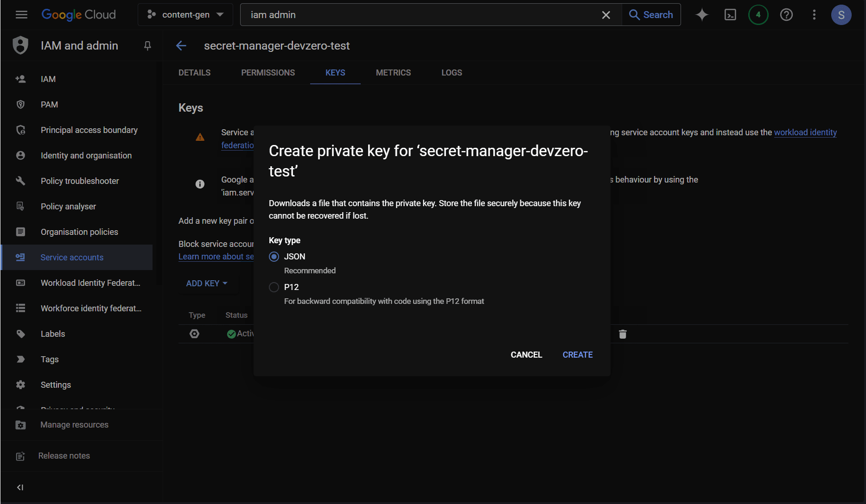The height and width of the screenshot is (504, 866).
Task: Click the Labels tag icon
Action: tap(20, 334)
